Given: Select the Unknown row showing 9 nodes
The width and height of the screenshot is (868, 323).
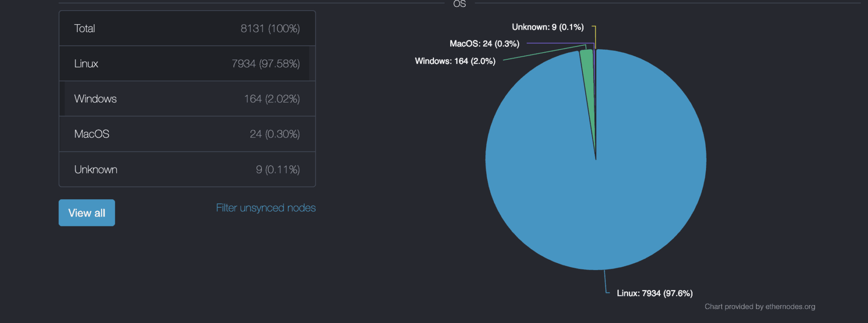Looking at the screenshot, I should coord(186,169).
